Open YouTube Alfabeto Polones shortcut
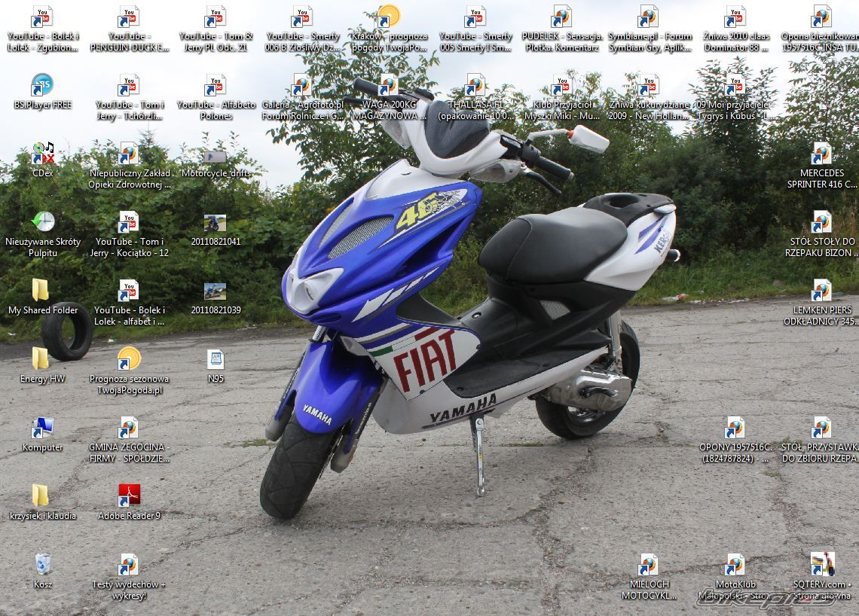 216,86
